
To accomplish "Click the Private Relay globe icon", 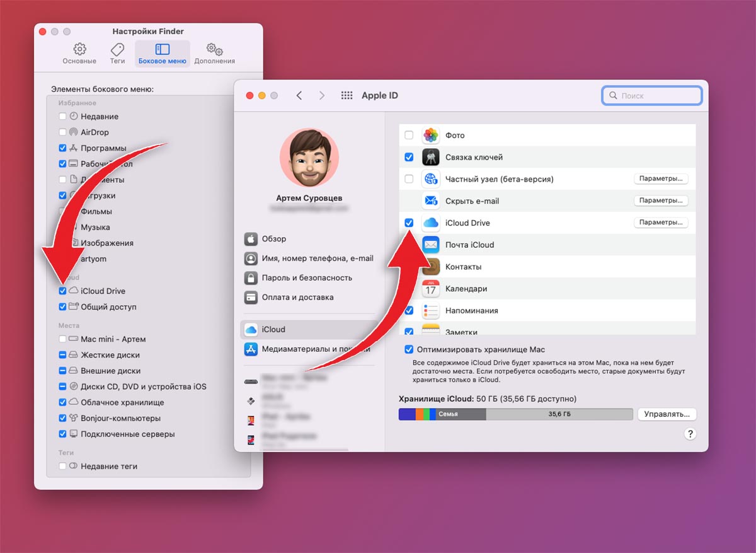I will coord(431,179).
